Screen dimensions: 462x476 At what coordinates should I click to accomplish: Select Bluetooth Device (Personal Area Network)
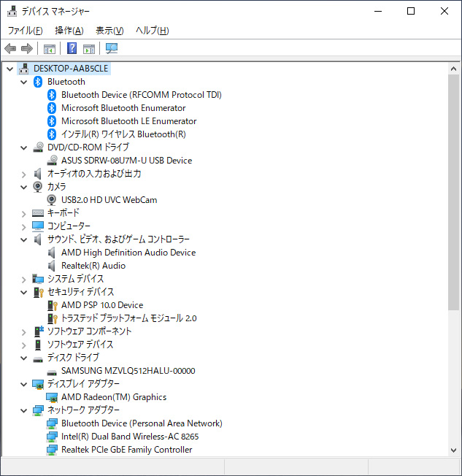[142, 423]
